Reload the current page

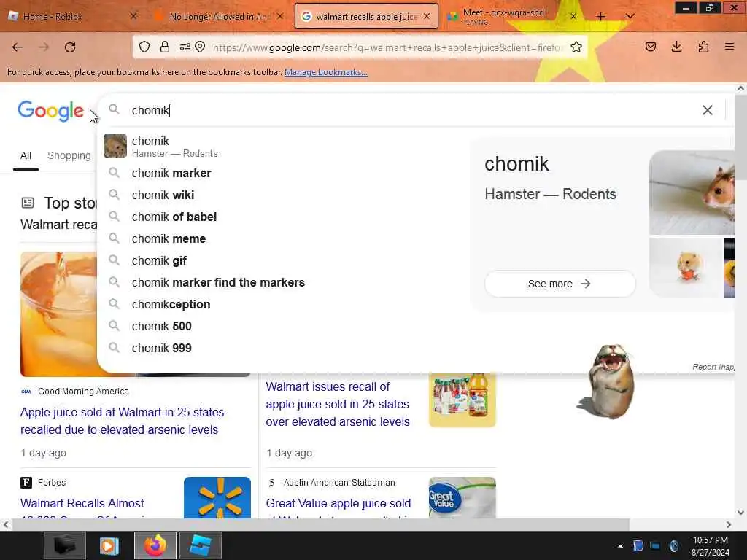[x=70, y=47]
